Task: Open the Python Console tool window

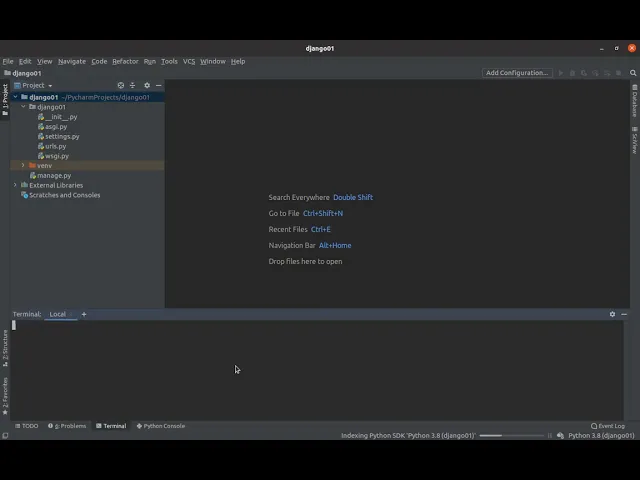Action: 161,426
